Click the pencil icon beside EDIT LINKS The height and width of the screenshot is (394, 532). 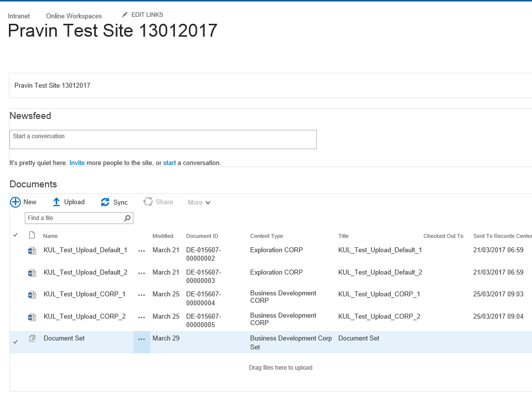[x=124, y=15]
